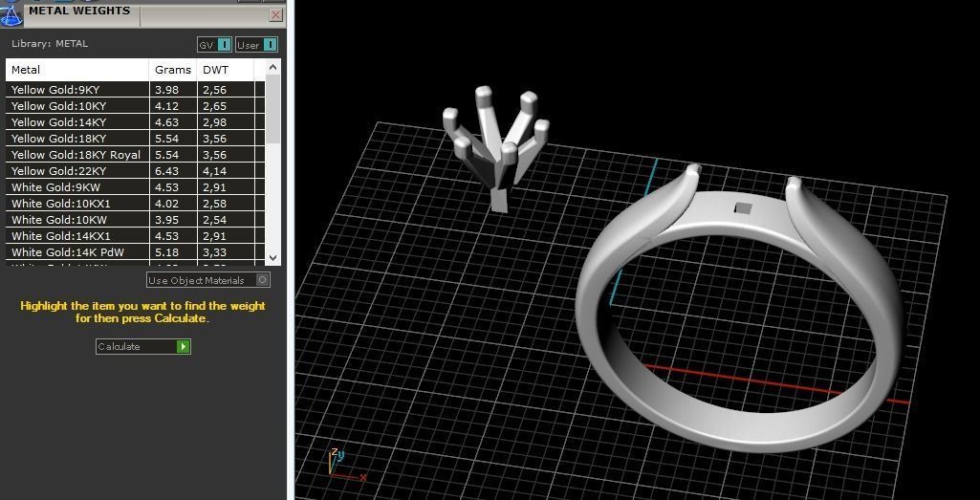Click the 6.43 grams value
Image resolution: width=980 pixels, height=500 pixels.
click(x=167, y=171)
